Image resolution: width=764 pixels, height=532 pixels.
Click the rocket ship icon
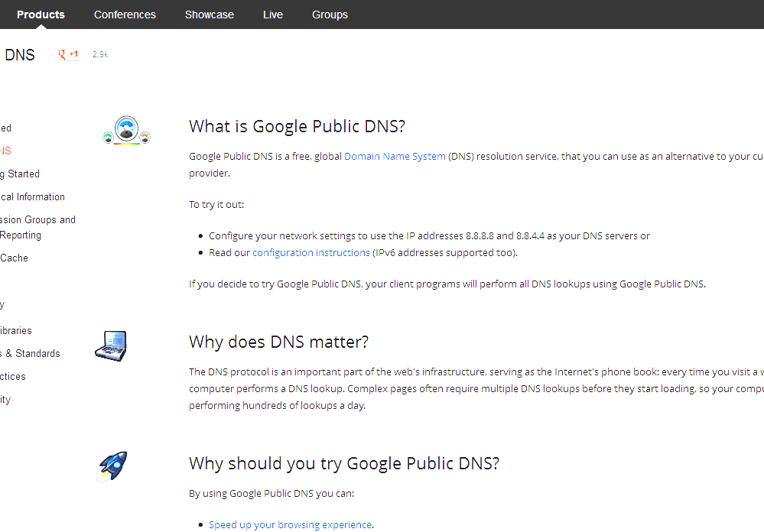(x=112, y=466)
